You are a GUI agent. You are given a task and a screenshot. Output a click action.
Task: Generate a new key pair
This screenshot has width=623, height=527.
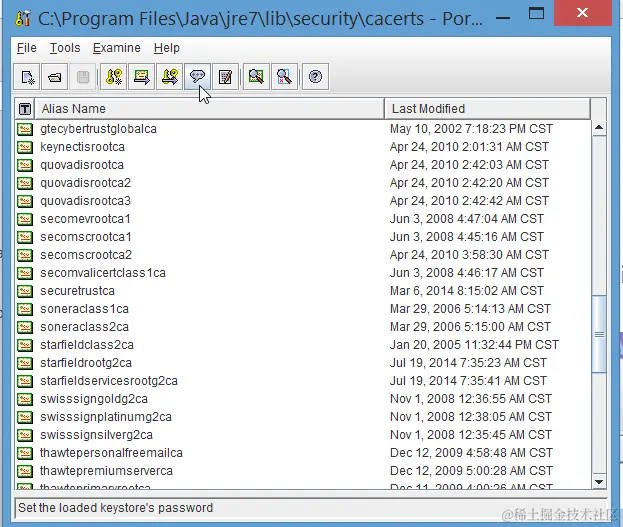[x=114, y=77]
